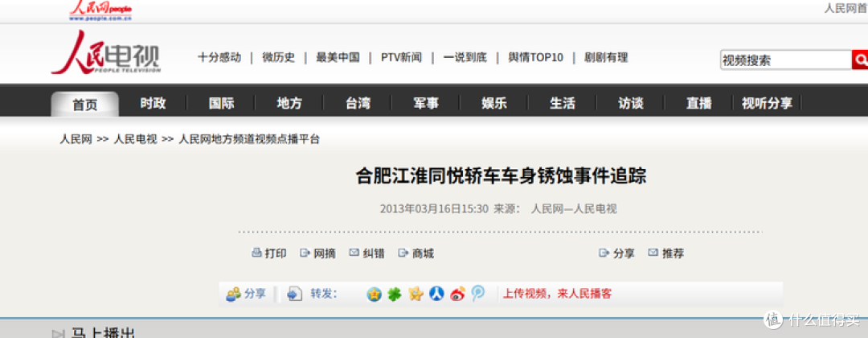Open the 地方 navigation tab
This screenshot has height=338, width=868.
point(289,103)
